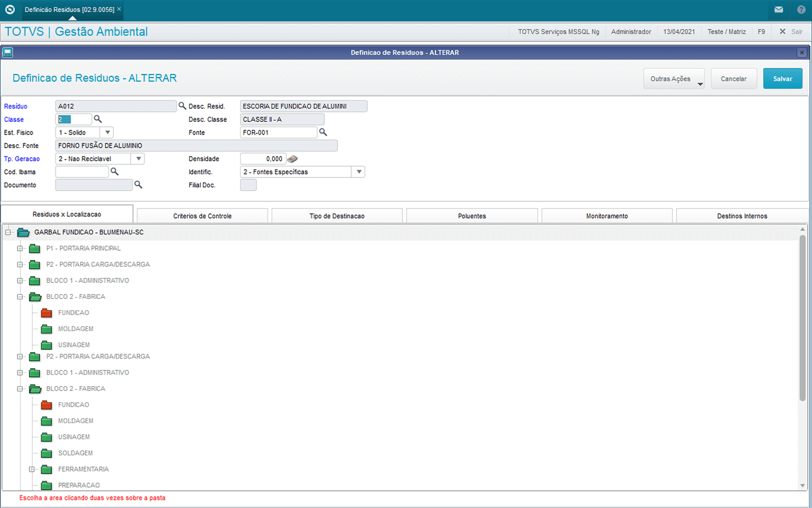
Task: Click the Cancelar button
Action: click(734, 79)
